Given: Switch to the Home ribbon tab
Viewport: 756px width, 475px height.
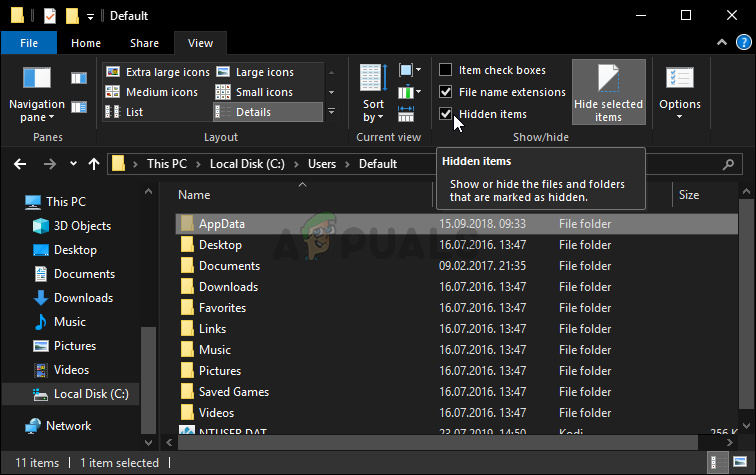Looking at the screenshot, I should point(86,43).
